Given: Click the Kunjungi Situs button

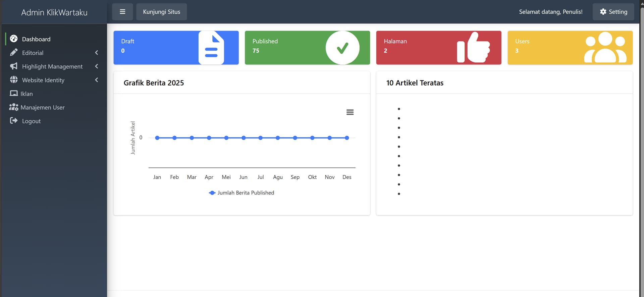Looking at the screenshot, I should point(161,12).
